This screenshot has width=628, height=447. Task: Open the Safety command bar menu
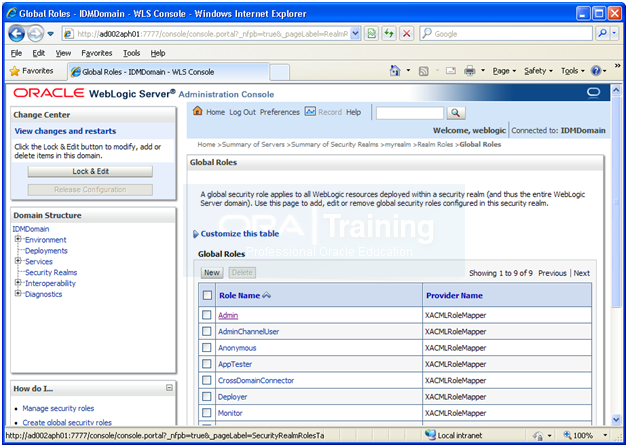pos(538,71)
